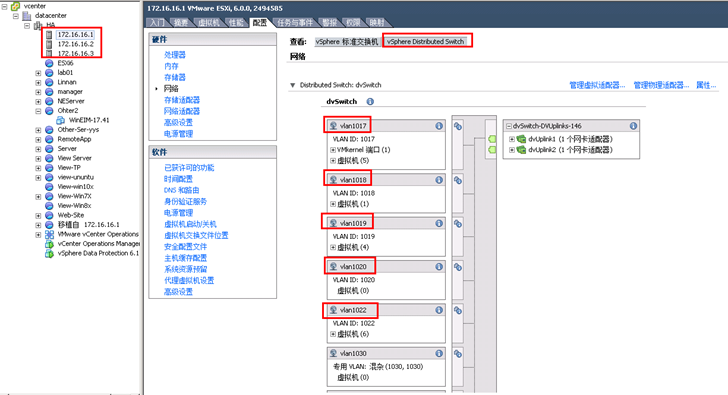Open 虚拟机启动/关机 settings
This screenshot has width=728, height=395.
tap(190, 224)
